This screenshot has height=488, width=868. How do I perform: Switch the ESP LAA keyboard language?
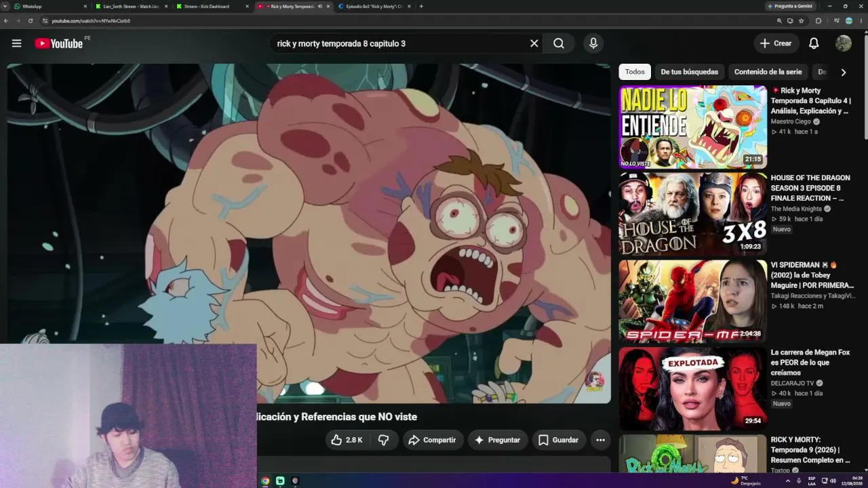click(x=812, y=481)
